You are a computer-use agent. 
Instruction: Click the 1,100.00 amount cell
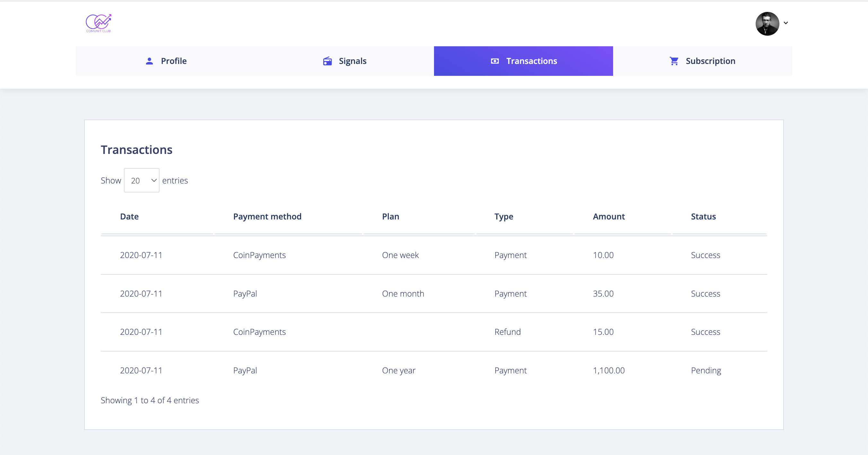pyautogui.click(x=609, y=370)
